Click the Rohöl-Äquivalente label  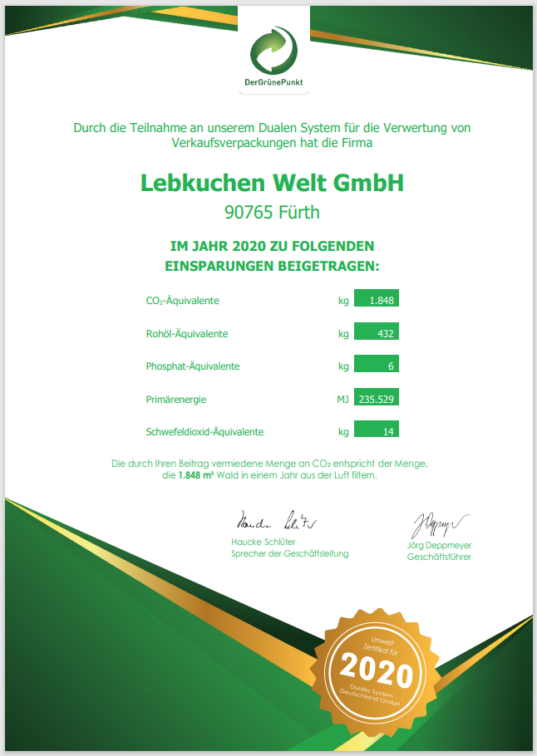pyautogui.click(x=187, y=334)
